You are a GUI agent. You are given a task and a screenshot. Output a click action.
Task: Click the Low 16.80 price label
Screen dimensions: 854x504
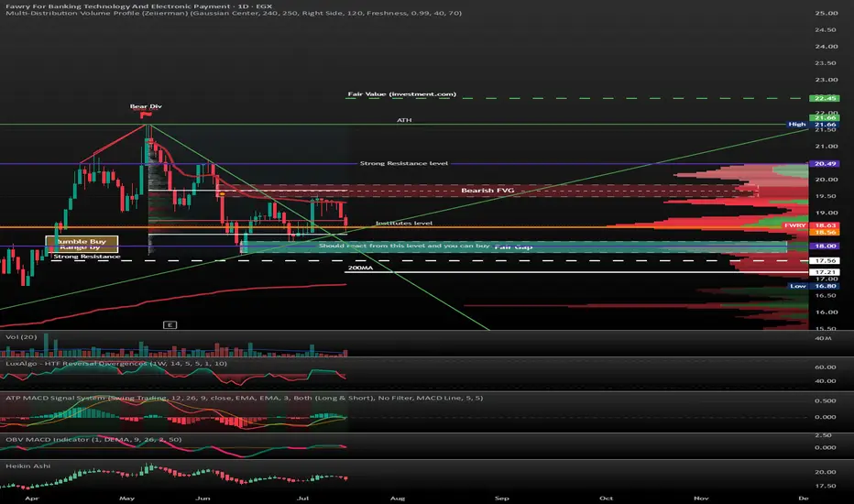[x=815, y=286]
